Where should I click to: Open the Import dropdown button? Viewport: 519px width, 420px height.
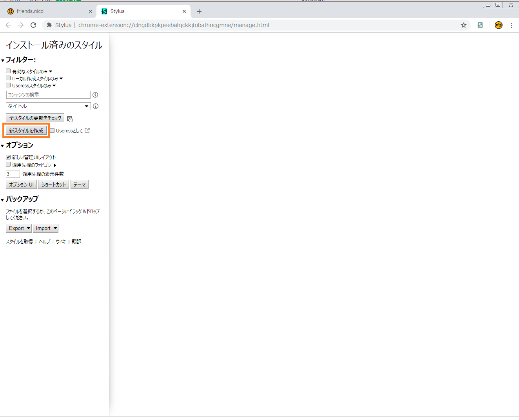coord(45,228)
